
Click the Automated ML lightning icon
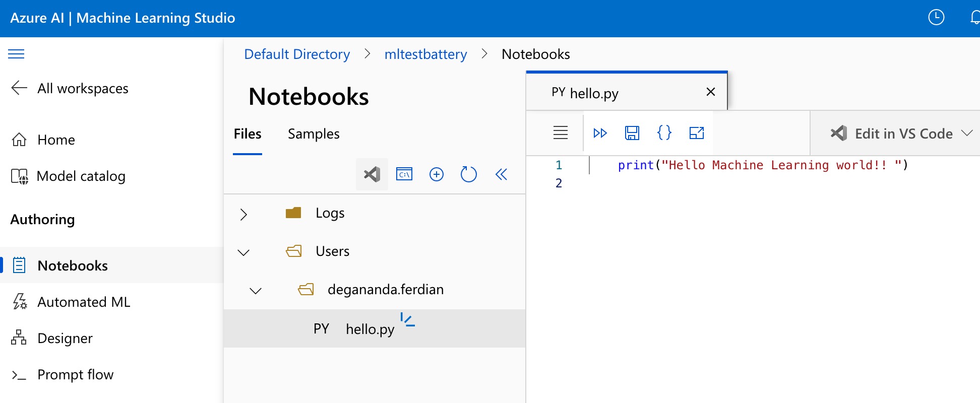(x=20, y=301)
